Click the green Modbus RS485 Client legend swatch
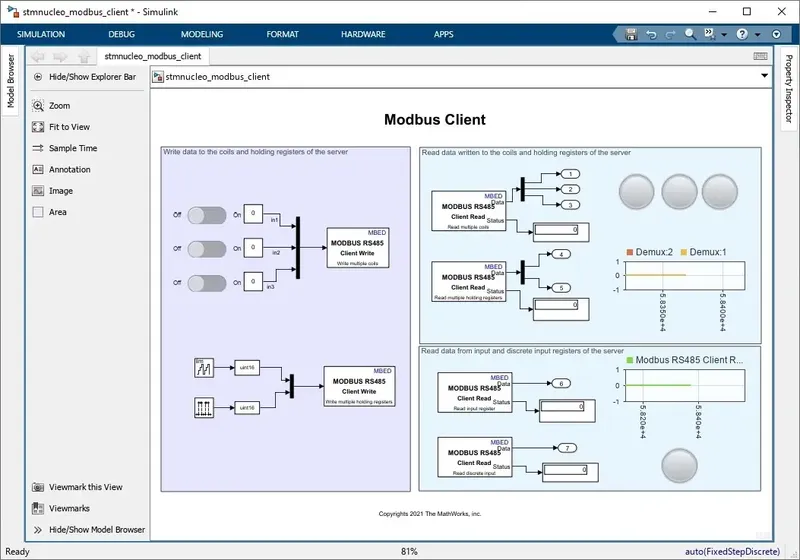800x560 pixels. point(630,360)
